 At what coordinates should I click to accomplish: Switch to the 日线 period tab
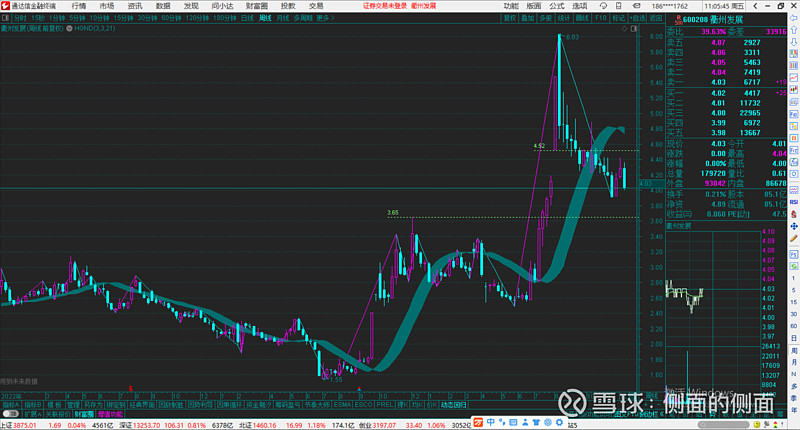(247, 18)
